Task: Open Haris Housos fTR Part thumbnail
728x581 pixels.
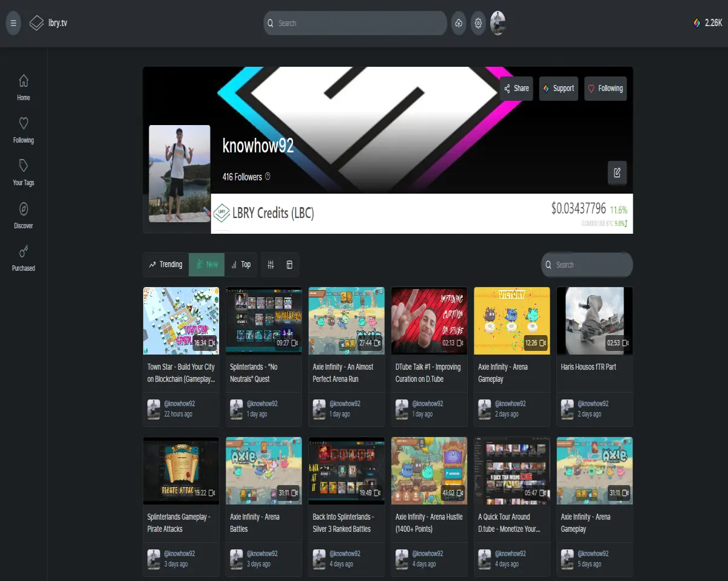Action: click(595, 321)
